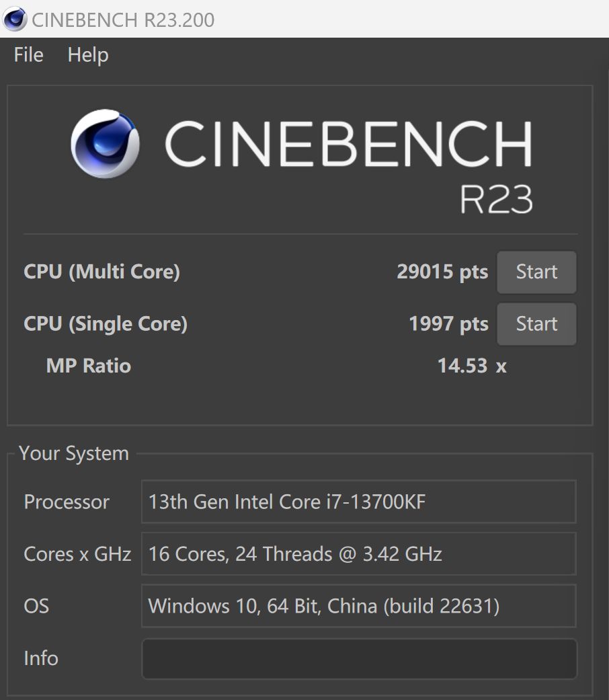Click the Cinebench icon in title bar
This screenshot has height=700, width=609.
pyautogui.click(x=15, y=19)
